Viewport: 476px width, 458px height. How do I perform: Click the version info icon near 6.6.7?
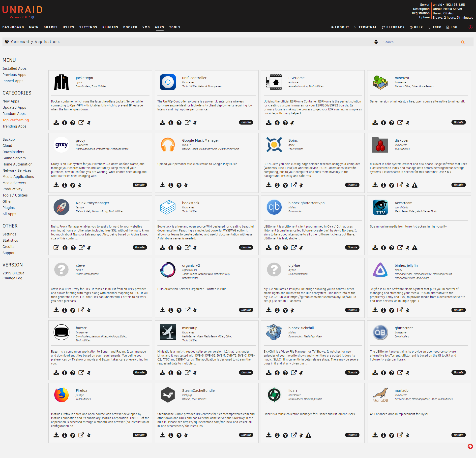(33, 17)
